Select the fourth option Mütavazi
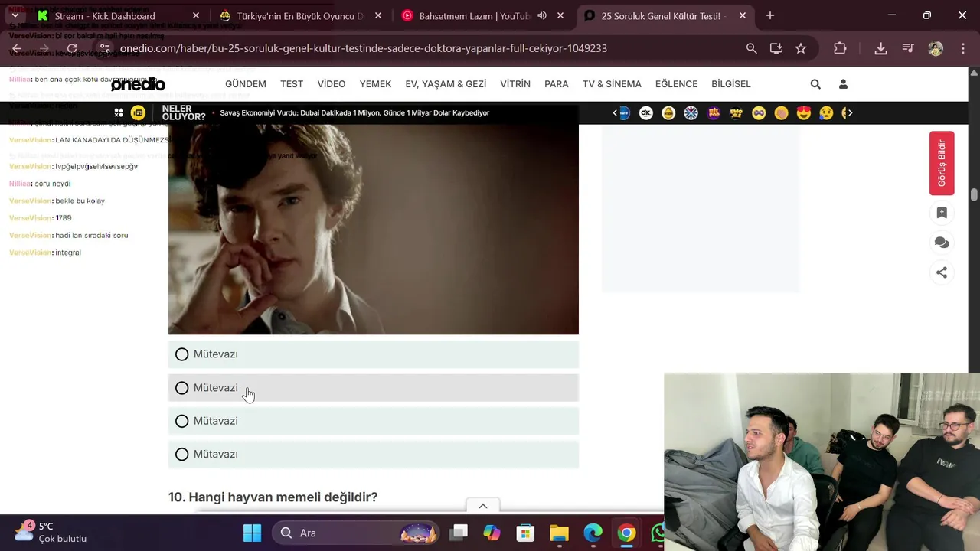The image size is (980, 551). pos(374,455)
